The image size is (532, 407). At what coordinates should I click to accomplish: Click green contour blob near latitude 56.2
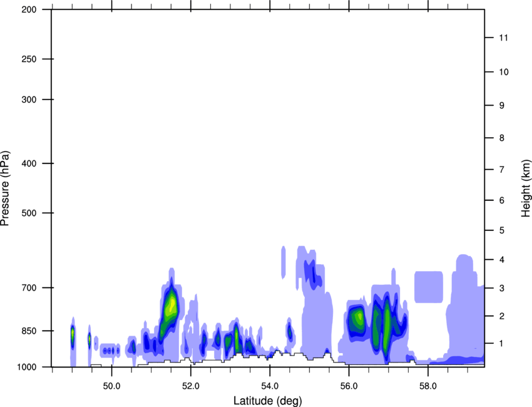coord(357,320)
